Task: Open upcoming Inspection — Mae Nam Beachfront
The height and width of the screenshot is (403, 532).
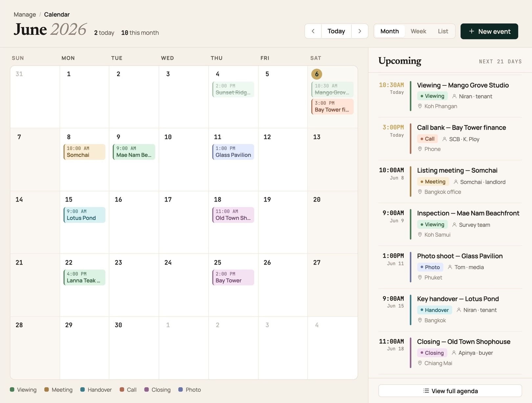Action: click(x=468, y=213)
